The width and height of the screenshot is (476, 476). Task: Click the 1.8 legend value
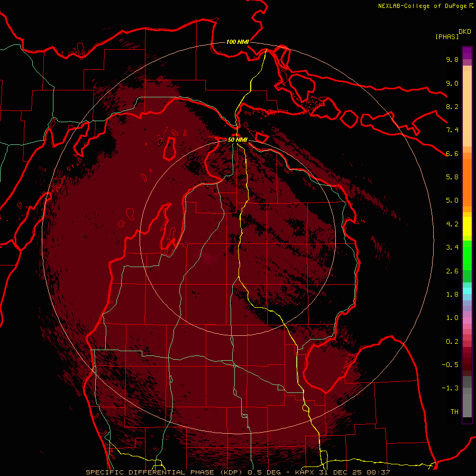coord(452,295)
